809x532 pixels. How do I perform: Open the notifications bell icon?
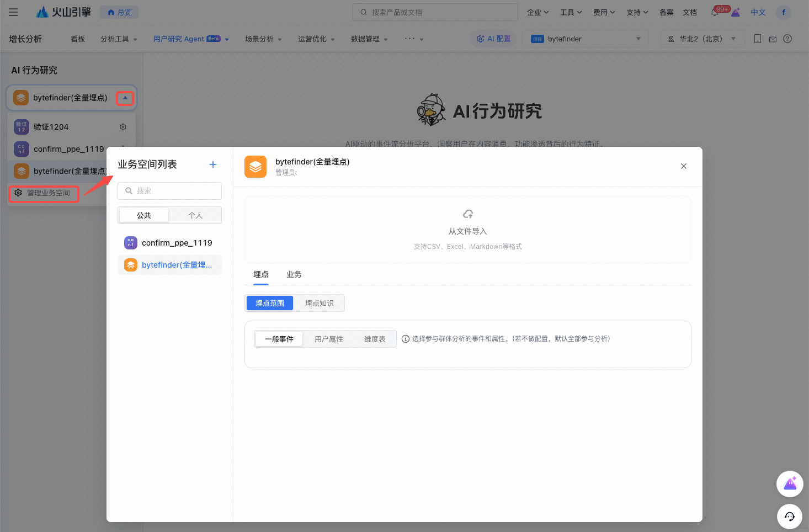pyautogui.click(x=715, y=12)
